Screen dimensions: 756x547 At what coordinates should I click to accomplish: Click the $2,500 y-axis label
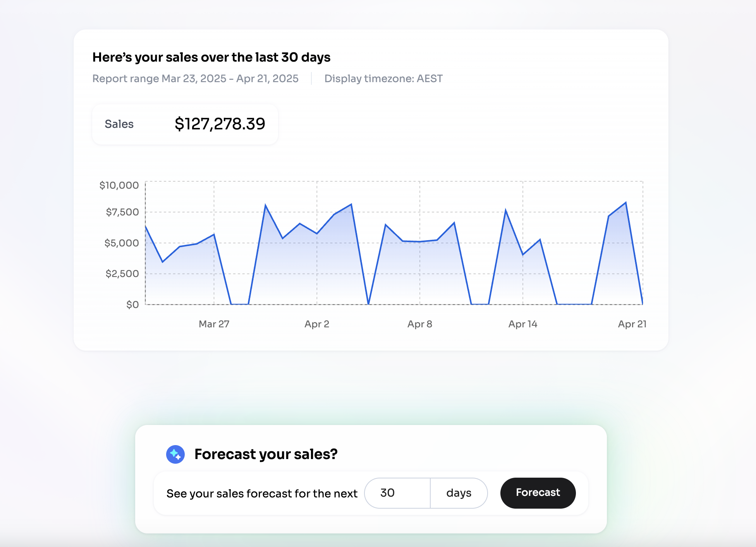click(122, 273)
